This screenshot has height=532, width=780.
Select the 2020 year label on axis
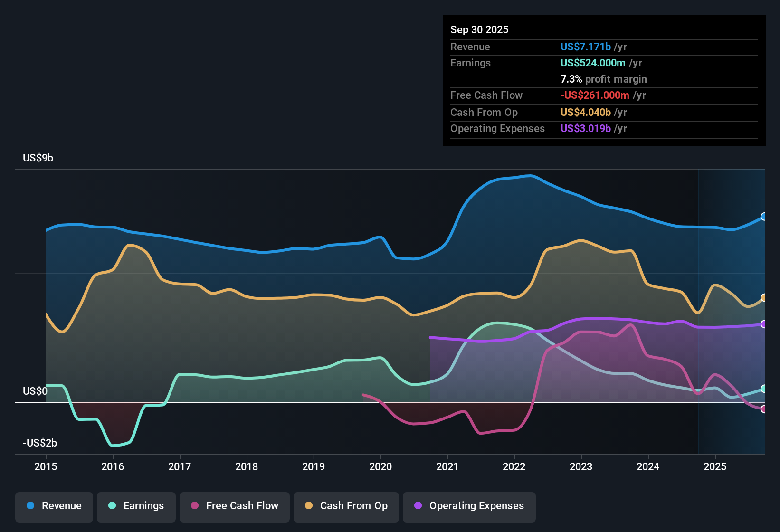380,467
